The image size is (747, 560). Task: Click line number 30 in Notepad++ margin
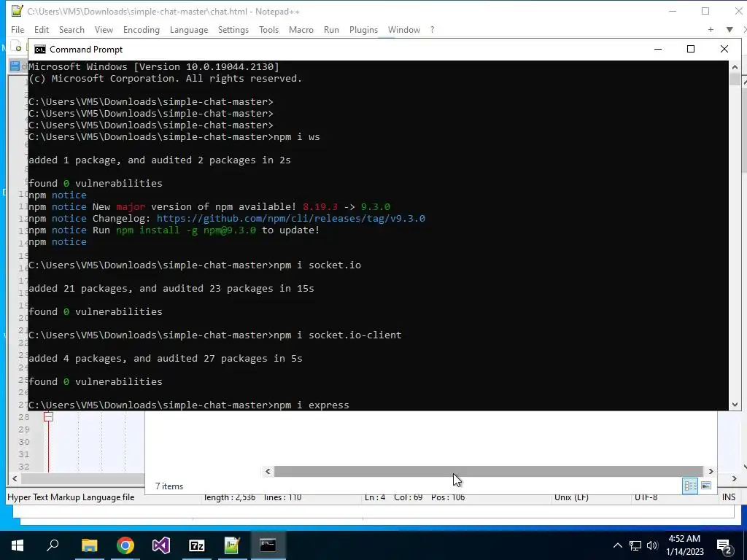tap(24, 442)
